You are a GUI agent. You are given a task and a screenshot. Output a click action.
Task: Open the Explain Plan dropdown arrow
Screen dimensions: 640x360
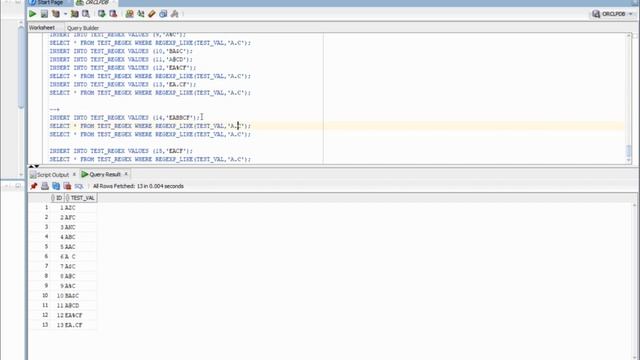click(x=65, y=14)
